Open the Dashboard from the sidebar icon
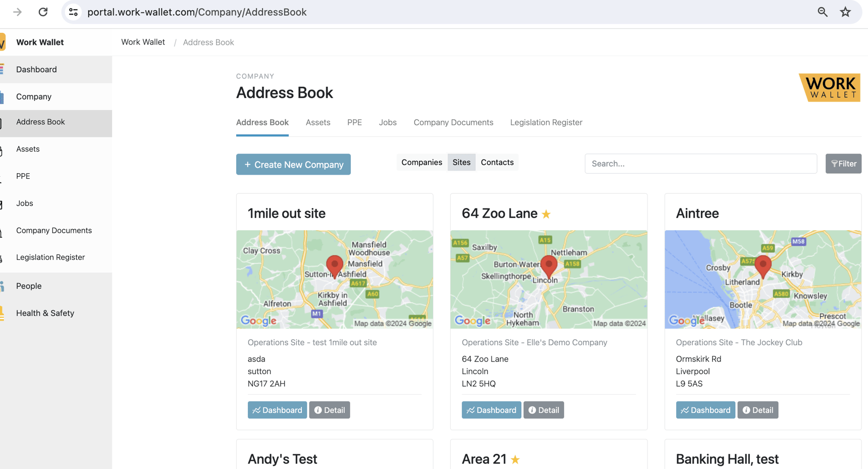868x469 pixels. 4,69
